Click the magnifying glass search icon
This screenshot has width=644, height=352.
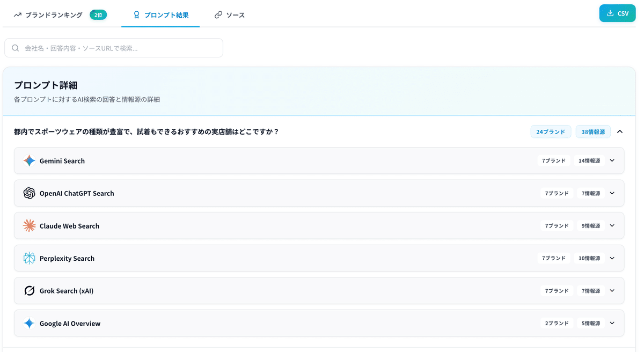(x=15, y=48)
